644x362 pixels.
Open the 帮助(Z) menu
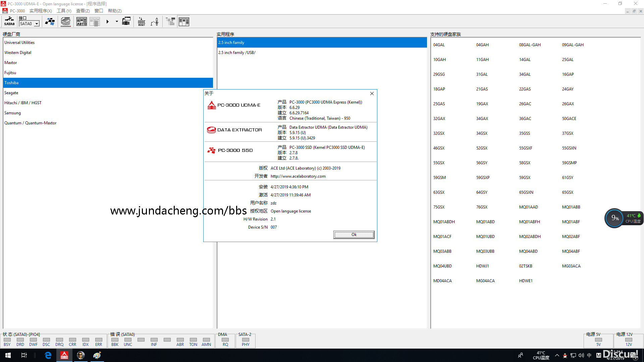tap(115, 11)
